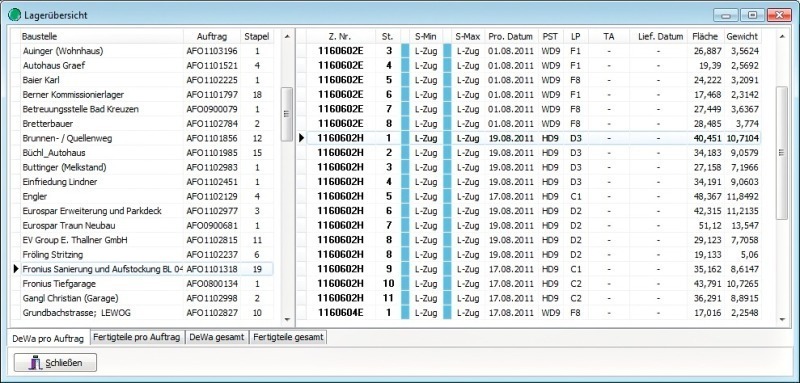800x383 pixels.
Task: Select the Autohaus Graef row
Action: tap(146, 65)
